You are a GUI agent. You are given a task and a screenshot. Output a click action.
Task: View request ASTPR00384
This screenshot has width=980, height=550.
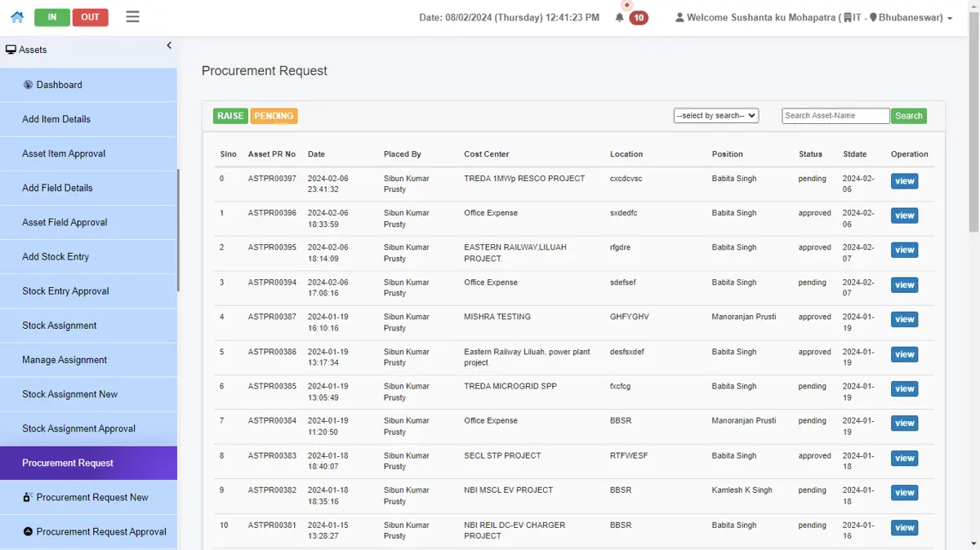[x=904, y=423]
